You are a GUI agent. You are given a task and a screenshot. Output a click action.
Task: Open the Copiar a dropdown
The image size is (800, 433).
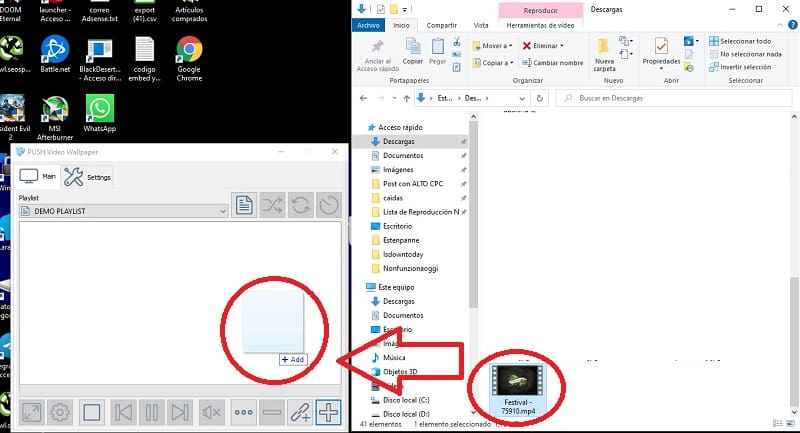click(x=493, y=63)
